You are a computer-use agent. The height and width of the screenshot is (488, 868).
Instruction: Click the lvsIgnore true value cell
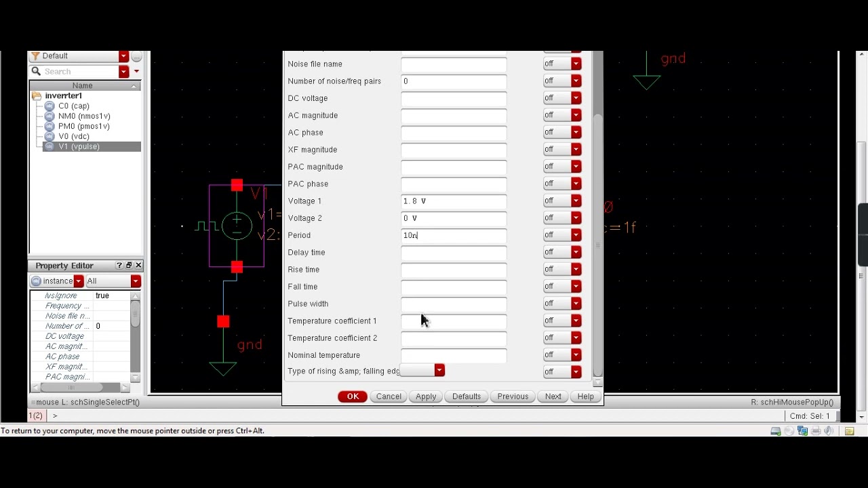coord(111,296)
